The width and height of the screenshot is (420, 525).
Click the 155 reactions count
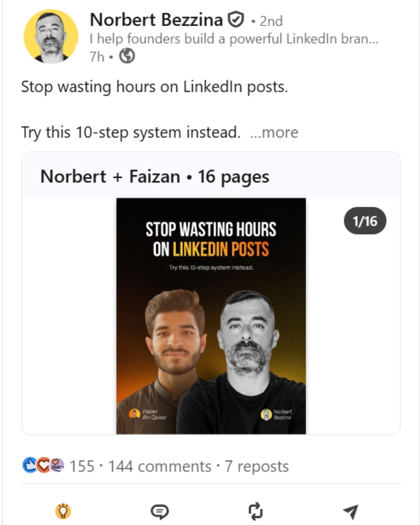coord(82,466)
